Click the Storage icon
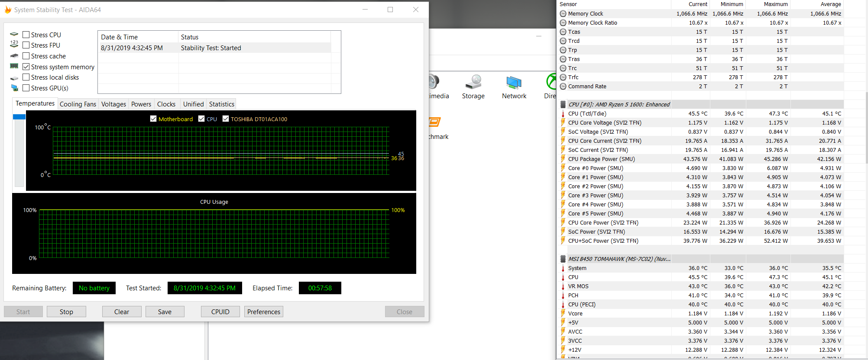 473,82
